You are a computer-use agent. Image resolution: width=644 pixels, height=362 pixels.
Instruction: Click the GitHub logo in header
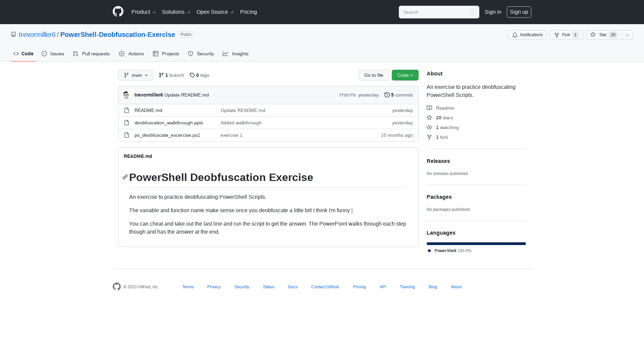click(118, 12)
